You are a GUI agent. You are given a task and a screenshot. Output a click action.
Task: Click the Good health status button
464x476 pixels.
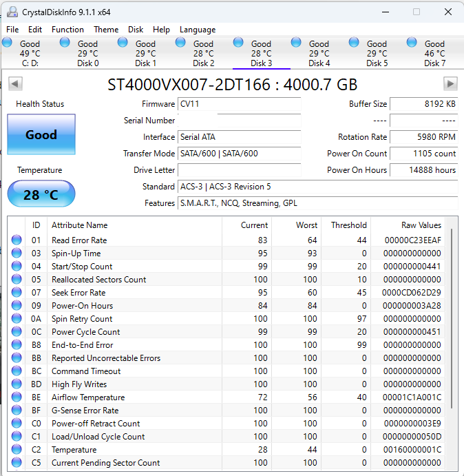point(41,135)
